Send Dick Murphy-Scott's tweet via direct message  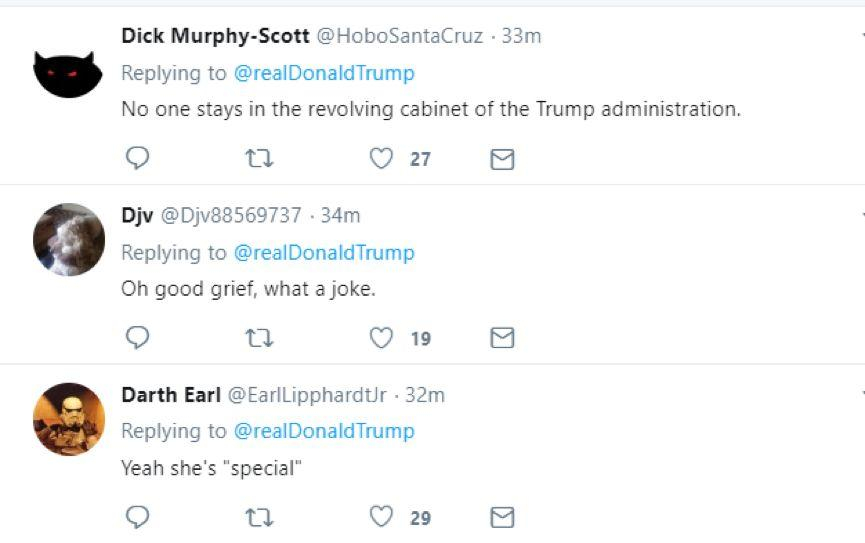coord(502,159)
